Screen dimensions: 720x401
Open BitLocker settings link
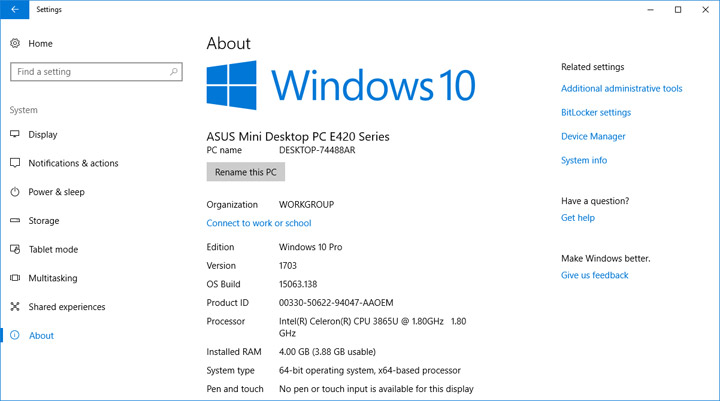point(596,113)
